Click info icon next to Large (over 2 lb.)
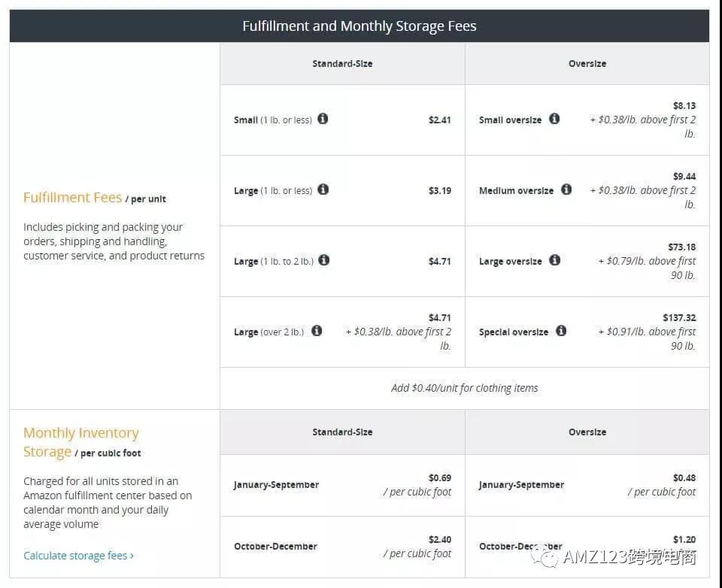Viewport: 722px width, 588px height. coord(317,331)
